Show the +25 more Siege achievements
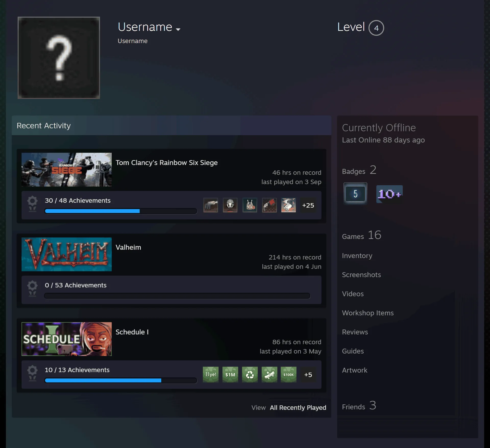Viewport: 490px width, 448px height. [308, 205]
